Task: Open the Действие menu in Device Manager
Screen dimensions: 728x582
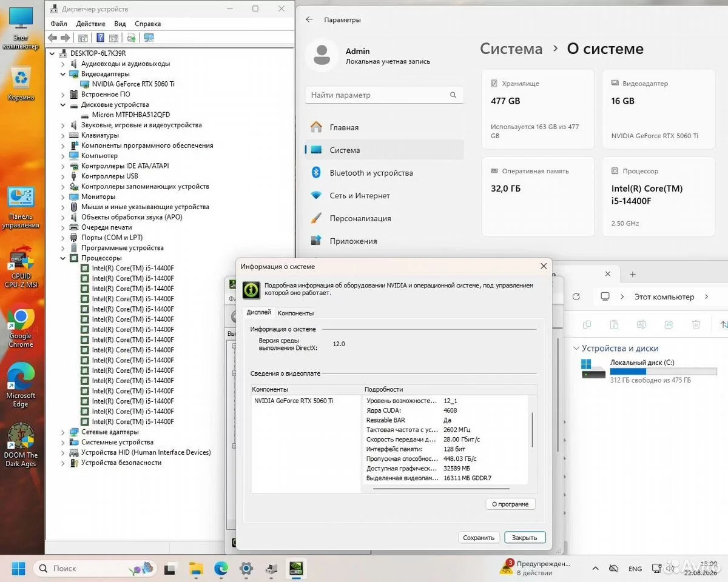Action: [91, 24]
